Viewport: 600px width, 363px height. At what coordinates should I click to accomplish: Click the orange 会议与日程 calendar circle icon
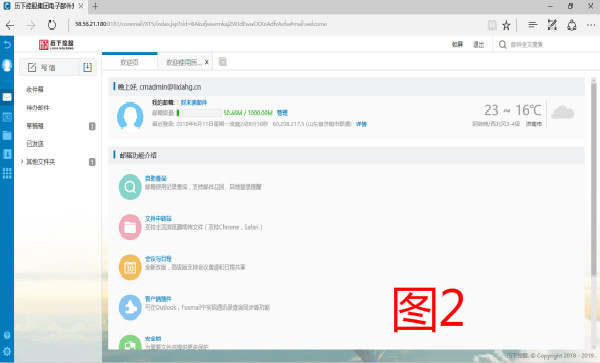tap(130, 267)
